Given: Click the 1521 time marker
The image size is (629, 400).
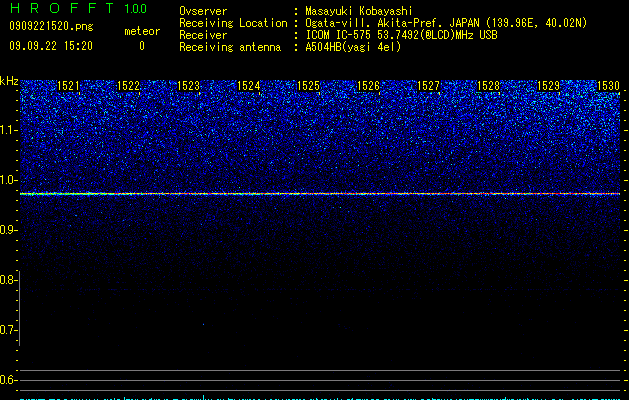Looking at the screenshot, I should coord(68,86).
